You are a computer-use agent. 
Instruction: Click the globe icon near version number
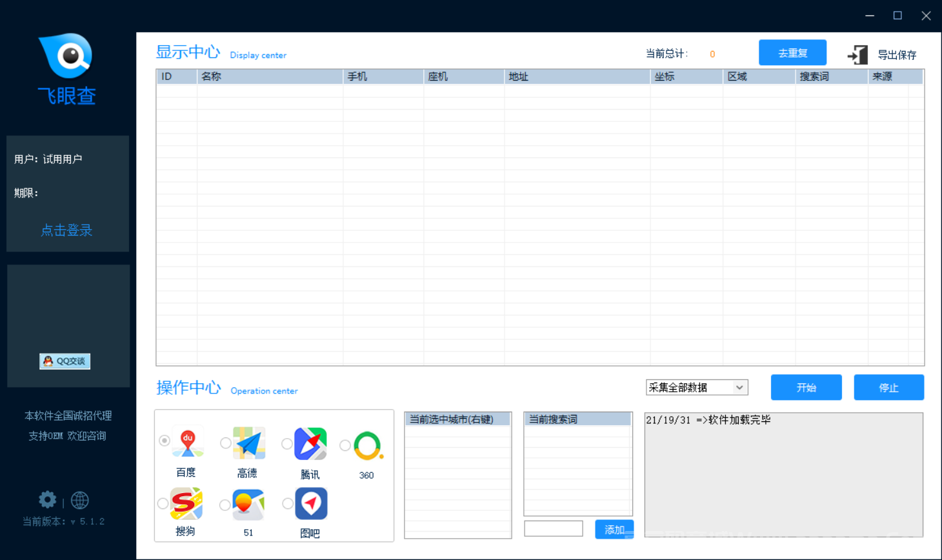79,499
